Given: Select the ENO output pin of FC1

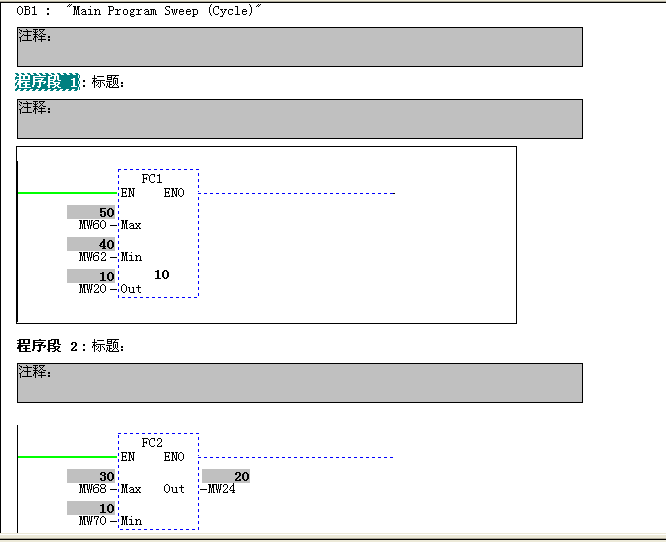Looking at the screenshot, I should 174,193.
